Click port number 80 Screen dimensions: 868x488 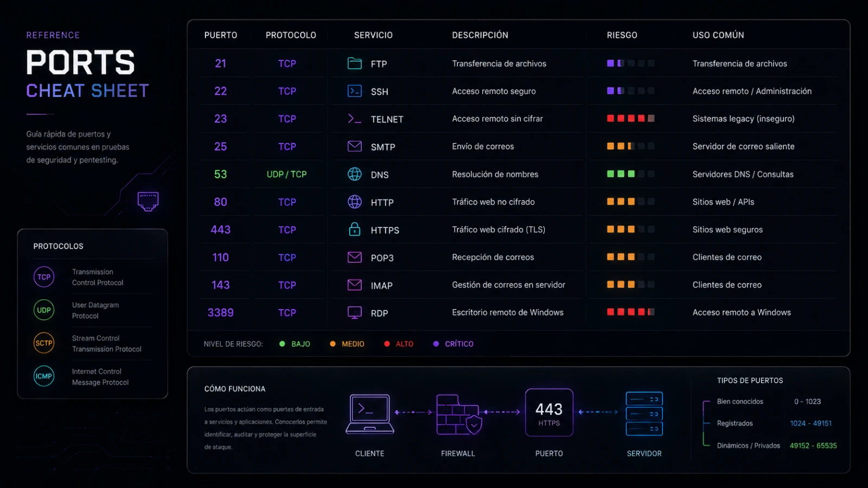(x=220, y=202)
